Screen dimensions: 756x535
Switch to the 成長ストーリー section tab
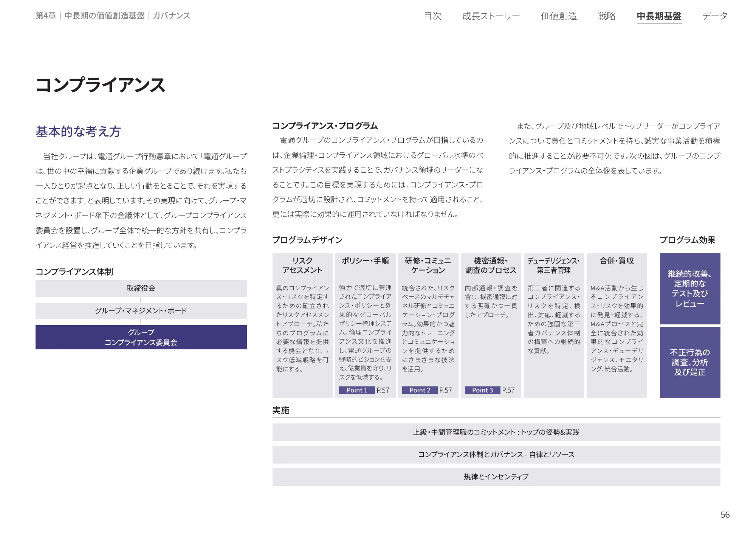click(491, 16)
